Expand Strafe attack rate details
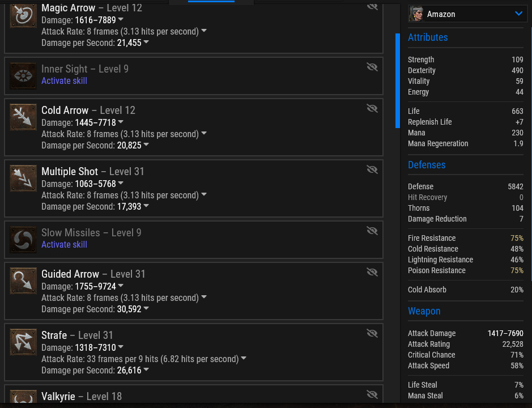This screenshot has height=408, width=532. pos(244,359)
